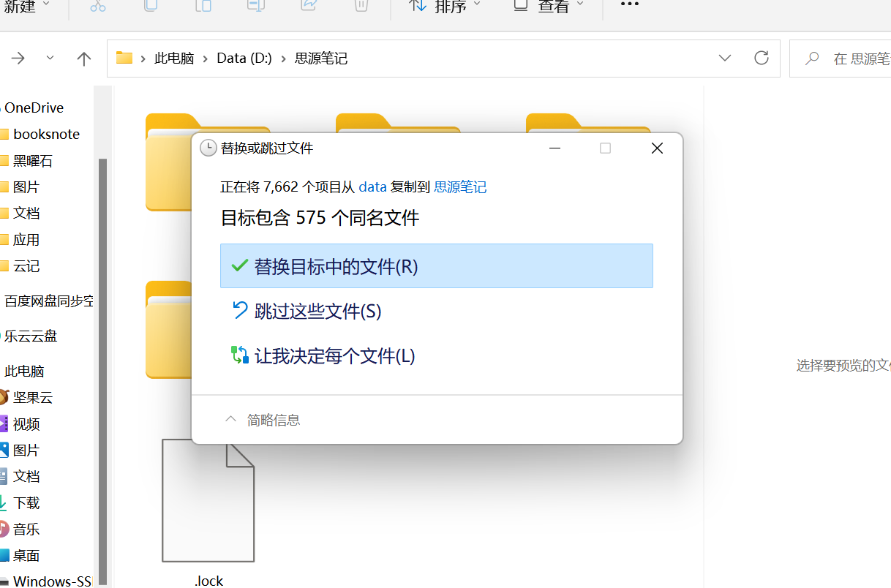Image resolution: width=891 pixels, height=588 pixels.
Task: Open the 查看 view dropdown
Action: click(x=549, y=6)
